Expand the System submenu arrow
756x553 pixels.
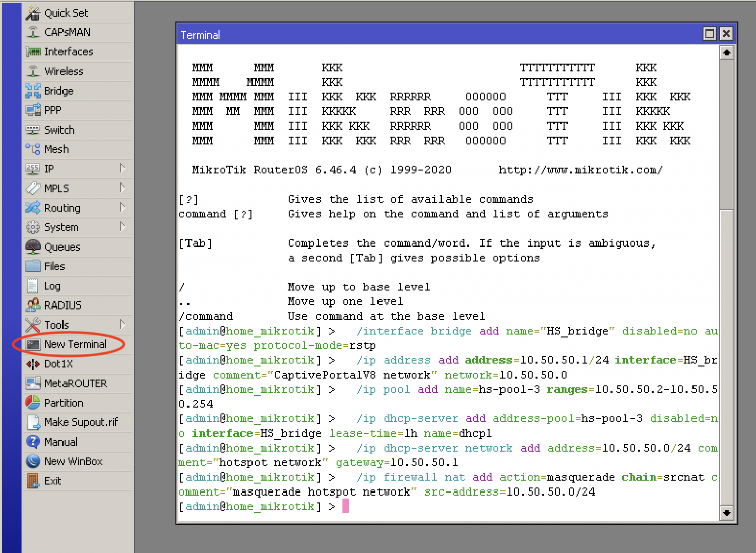coord(122,227)
